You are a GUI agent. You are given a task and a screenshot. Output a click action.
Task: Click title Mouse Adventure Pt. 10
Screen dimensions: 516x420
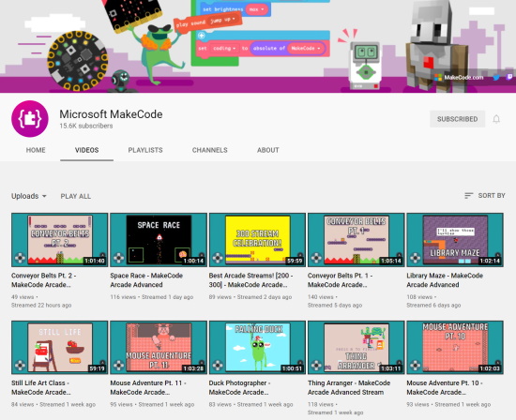(445, 388)
